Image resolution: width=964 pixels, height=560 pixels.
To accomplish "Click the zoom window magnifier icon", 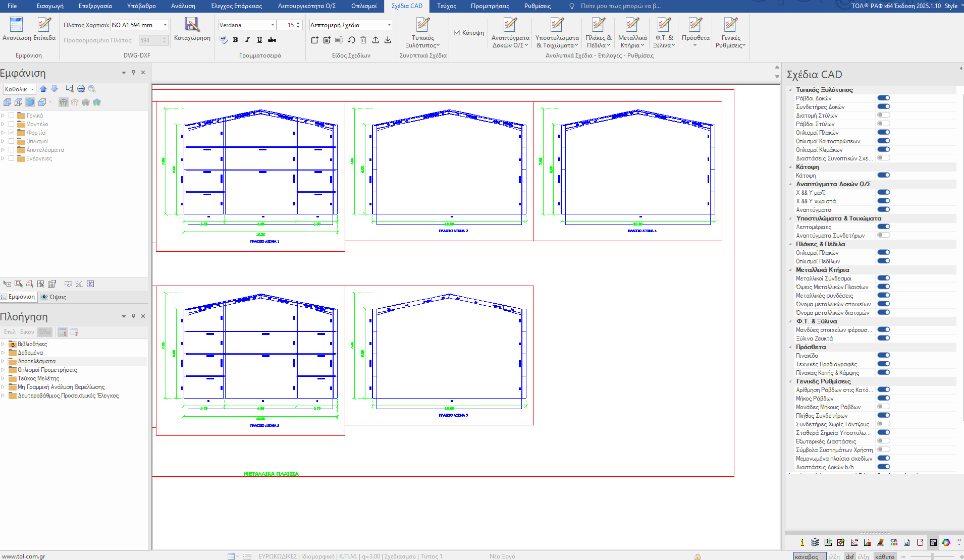I will tap(70, 89).
